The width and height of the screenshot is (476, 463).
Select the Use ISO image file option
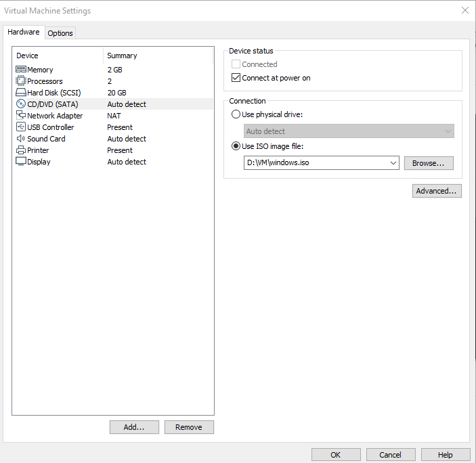(x=236, y=146)
